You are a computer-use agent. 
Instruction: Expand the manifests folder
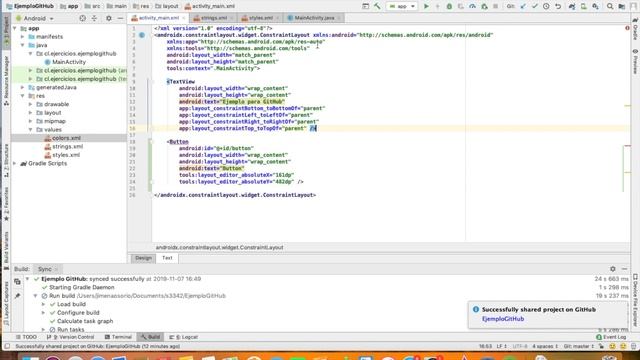pyautogui.click(x=23, y=37)
